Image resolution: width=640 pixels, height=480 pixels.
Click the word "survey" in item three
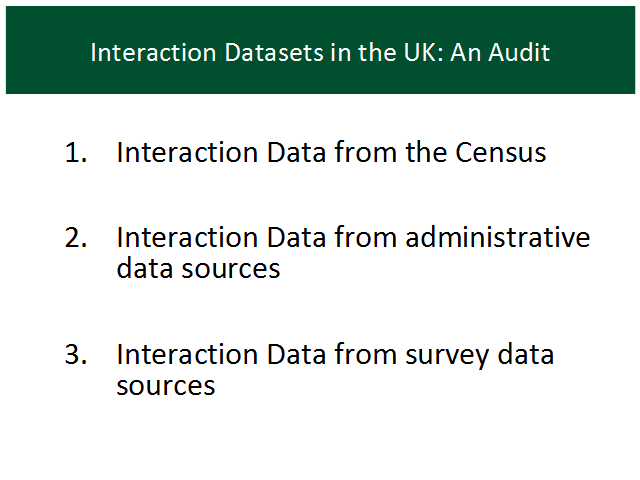tap(447, 356)
